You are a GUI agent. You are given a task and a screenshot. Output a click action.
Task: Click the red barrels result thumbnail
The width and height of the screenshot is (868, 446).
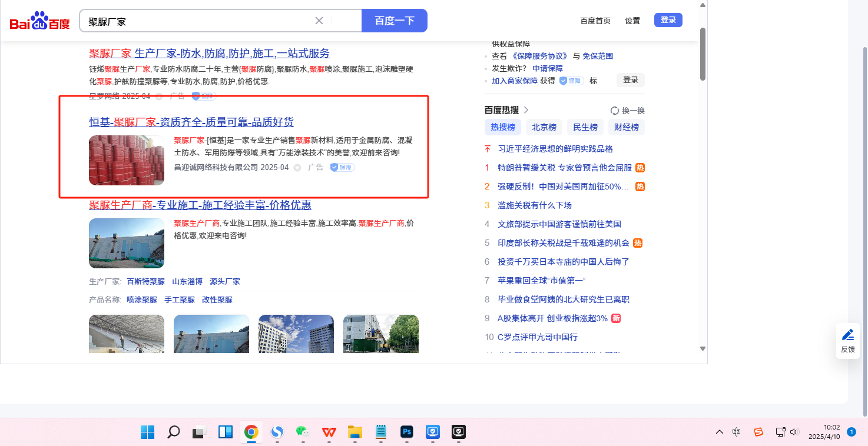pos(127,160)
